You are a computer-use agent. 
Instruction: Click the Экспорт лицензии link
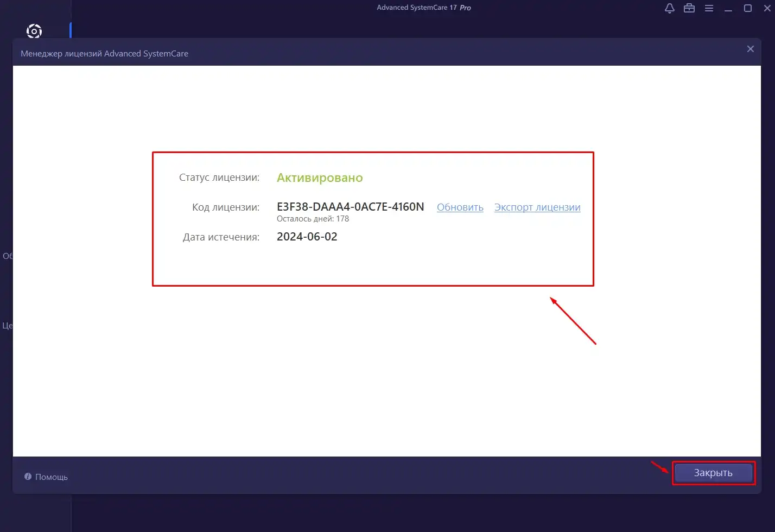(x=537, y=207)
